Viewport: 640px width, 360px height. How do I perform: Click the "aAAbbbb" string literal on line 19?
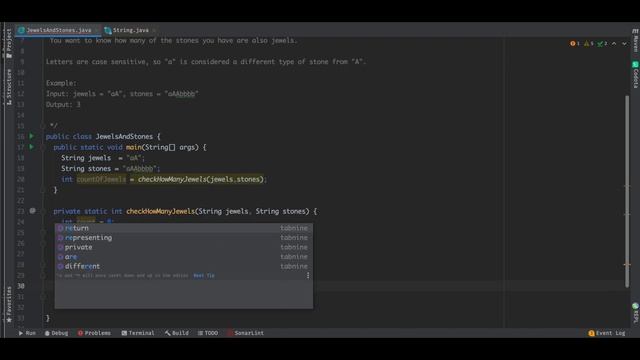point(141,169)
